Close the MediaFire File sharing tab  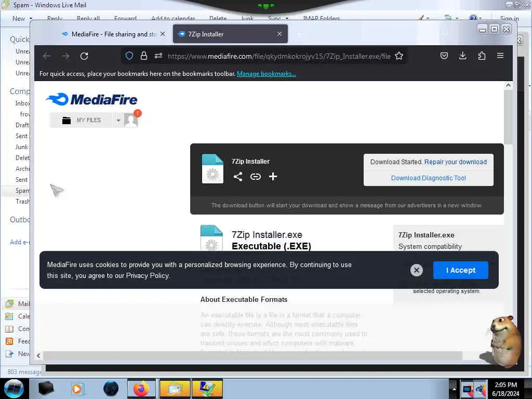point(163,34)
